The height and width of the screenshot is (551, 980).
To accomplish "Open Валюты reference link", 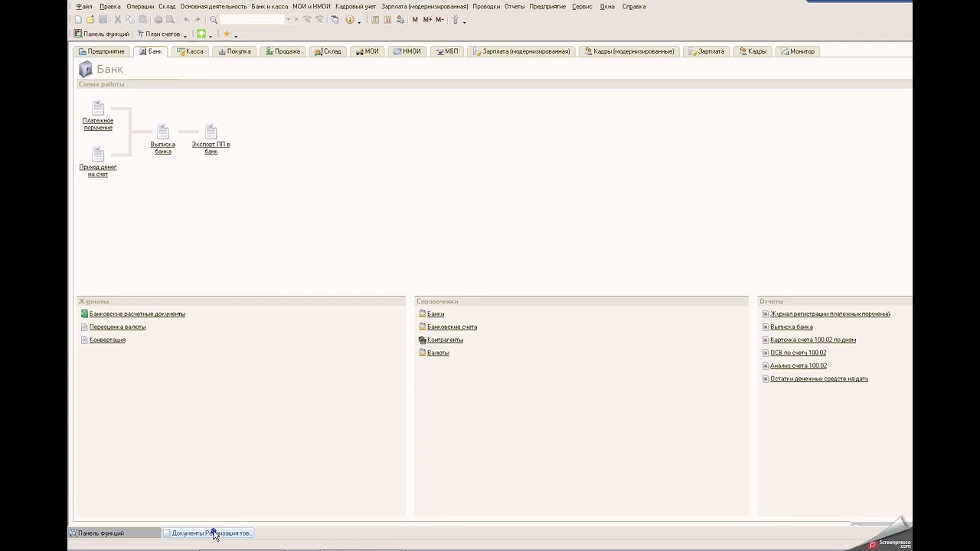I will (x=438, y=353).
